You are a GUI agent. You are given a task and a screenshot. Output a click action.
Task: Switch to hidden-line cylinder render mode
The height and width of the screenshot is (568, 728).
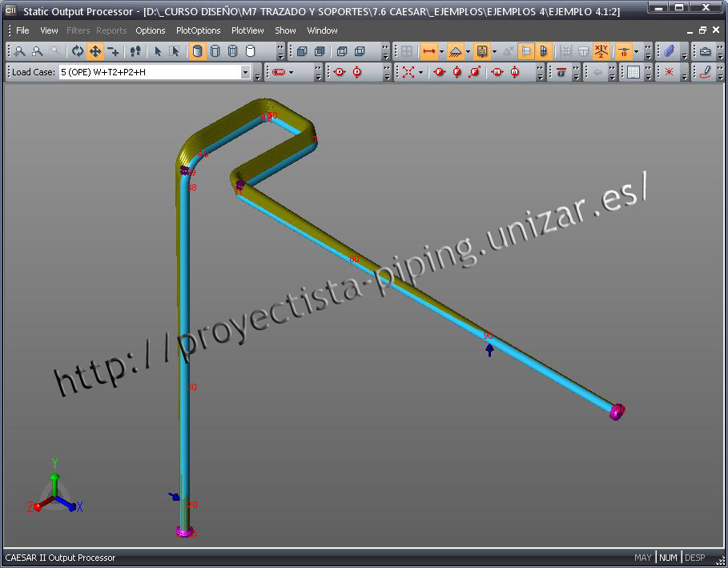click(215, 51)
